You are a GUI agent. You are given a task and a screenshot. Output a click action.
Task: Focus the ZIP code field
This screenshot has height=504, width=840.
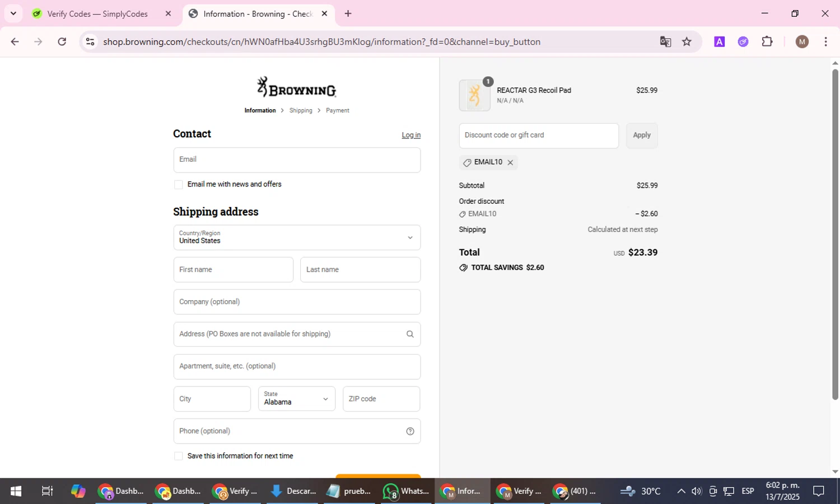click(x=381, y=399)
